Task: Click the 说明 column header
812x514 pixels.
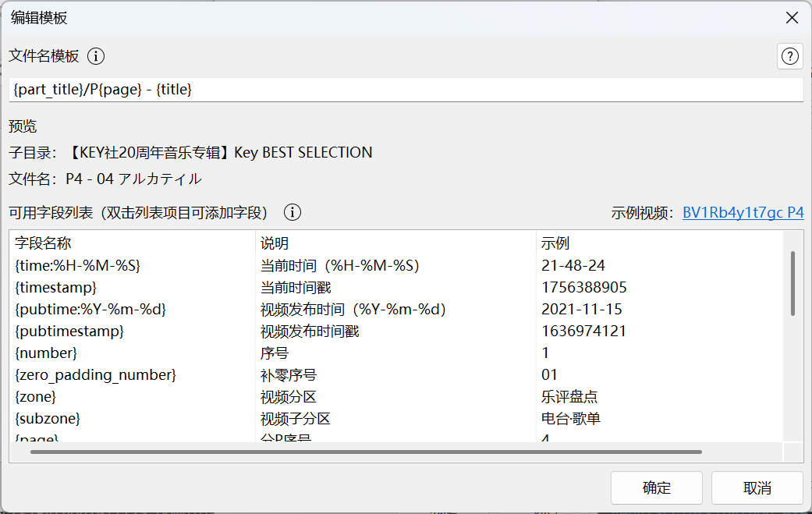Action: tap(275, 243)
